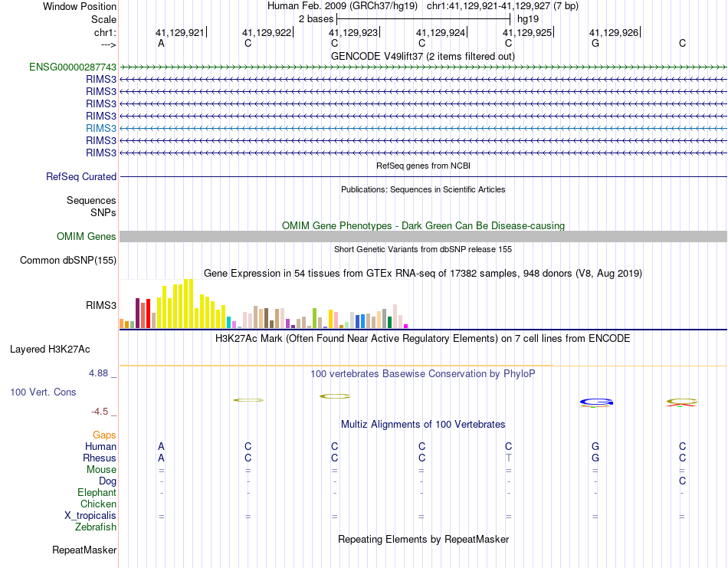This screenshot has height=568, width=728.
Task: Open the RefSeq Curated track label
Action: pos(80,177)
